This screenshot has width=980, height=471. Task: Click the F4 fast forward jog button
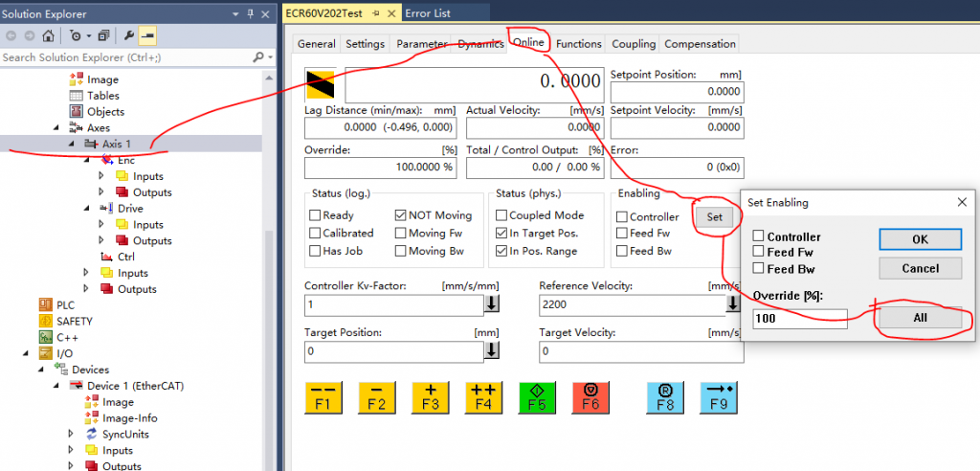pyautogui.click(x=483, y=398)
